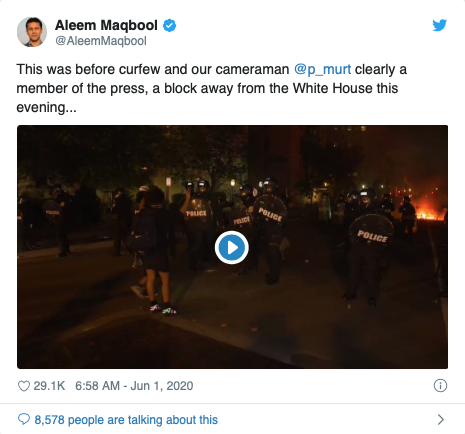This screenshot has width=465, height=434.
Task: View 8,578 people are talking about this
Action: click(x=126, y=420)
